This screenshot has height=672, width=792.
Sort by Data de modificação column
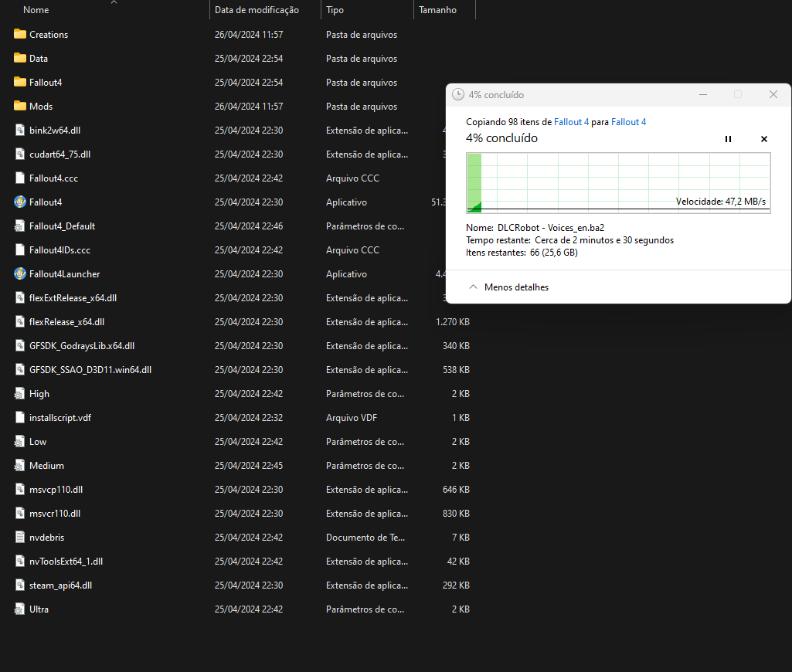[257, 9]
